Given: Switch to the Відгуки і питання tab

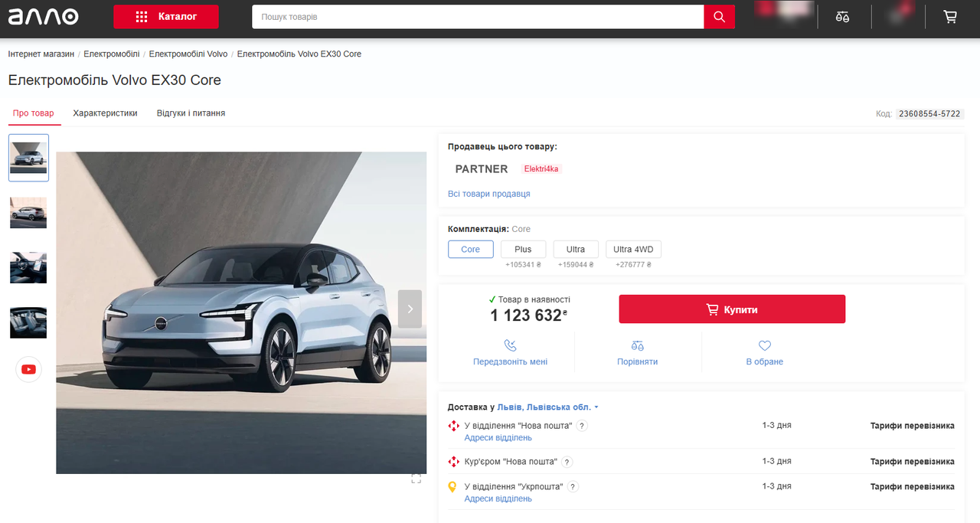Looking at the screenshot, I should [x=191, y=113].
